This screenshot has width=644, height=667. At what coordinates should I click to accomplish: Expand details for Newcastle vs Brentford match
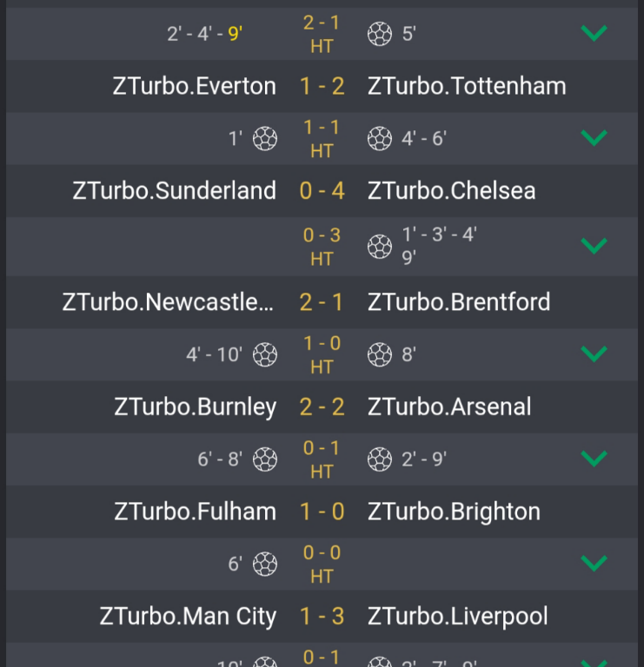594,353
